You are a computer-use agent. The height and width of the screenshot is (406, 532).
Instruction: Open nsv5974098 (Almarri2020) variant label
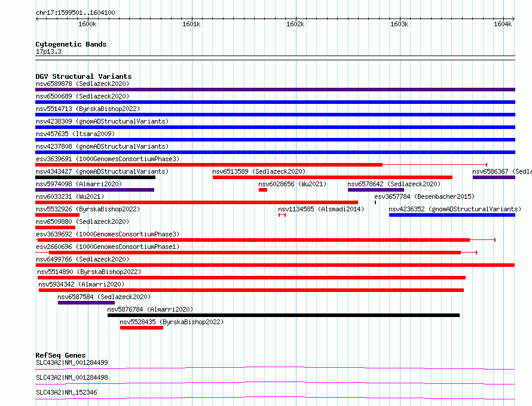pyautogui.click(x=79, y=184)
